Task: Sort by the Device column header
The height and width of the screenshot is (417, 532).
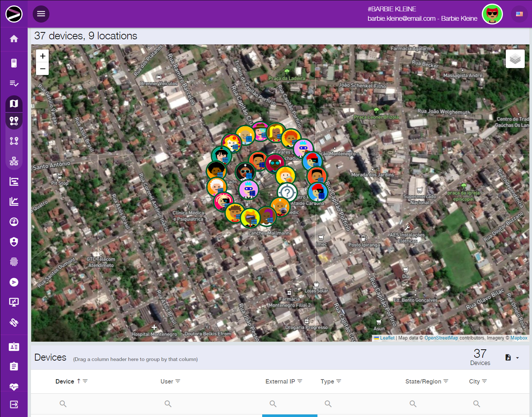Action: pyautogui.click(x=65, y=381)
